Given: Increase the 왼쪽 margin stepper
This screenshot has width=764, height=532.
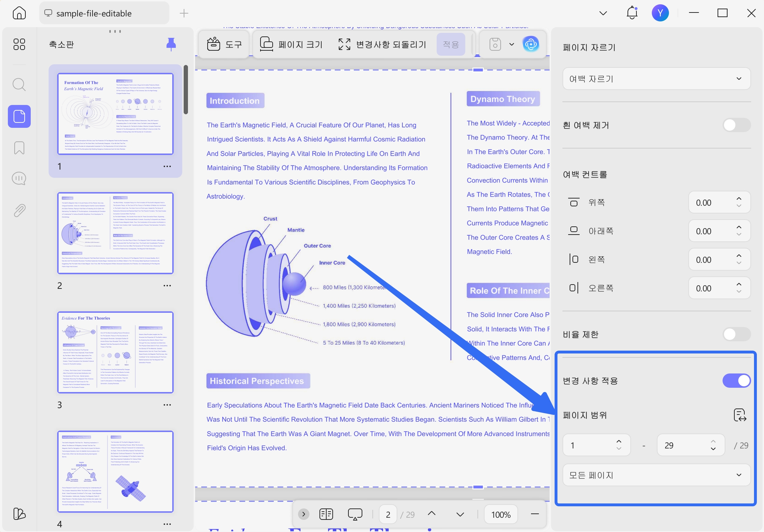Looking at the screenshot, I should click(x=739, y=256).
